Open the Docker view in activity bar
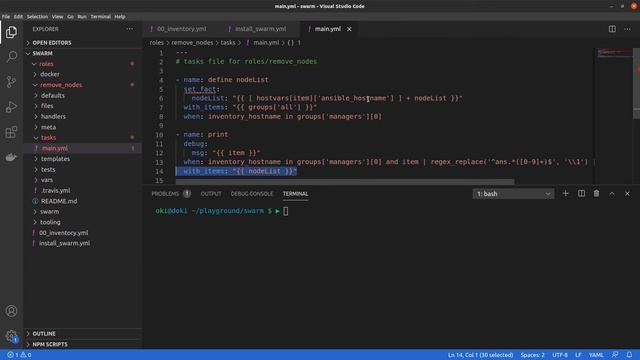This screenshot has height=360, width=640. click(x=11, y=157)
